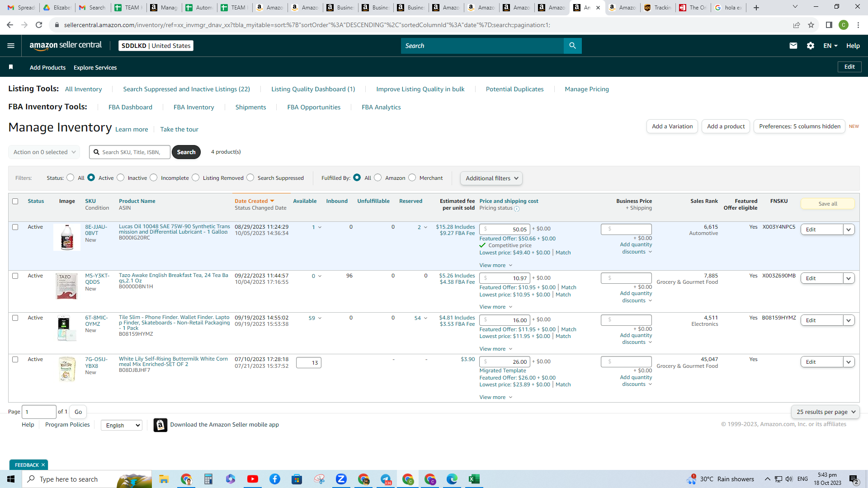The height and width of the screenshot is (488, 868).
Task: Expand the Additional filters dropdown
Action: [491, 178]
